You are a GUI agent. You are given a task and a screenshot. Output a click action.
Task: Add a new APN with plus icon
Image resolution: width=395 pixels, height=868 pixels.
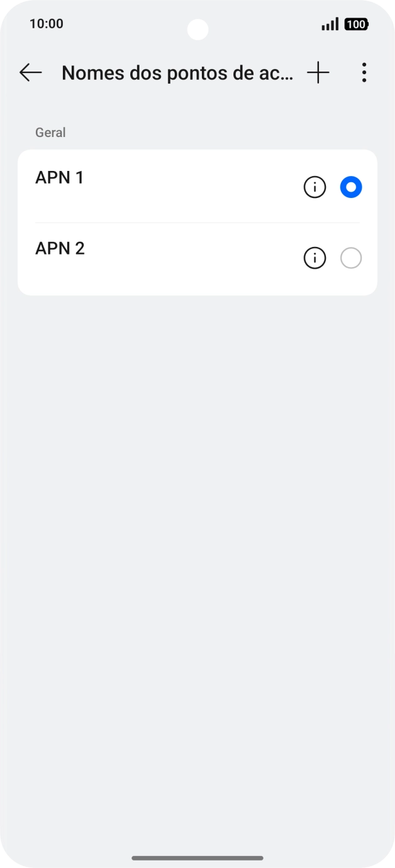point(318,73)
